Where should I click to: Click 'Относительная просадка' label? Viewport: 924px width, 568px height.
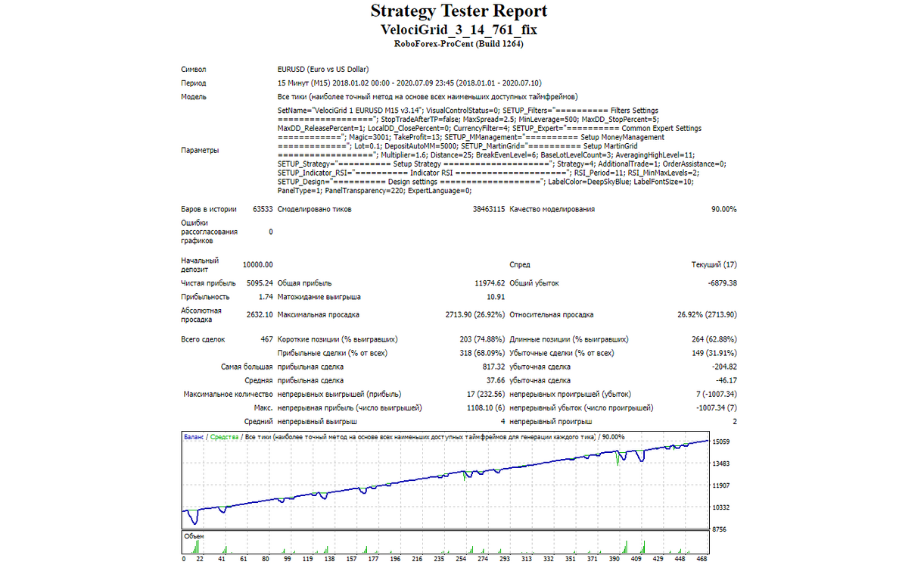click(552, 314)
